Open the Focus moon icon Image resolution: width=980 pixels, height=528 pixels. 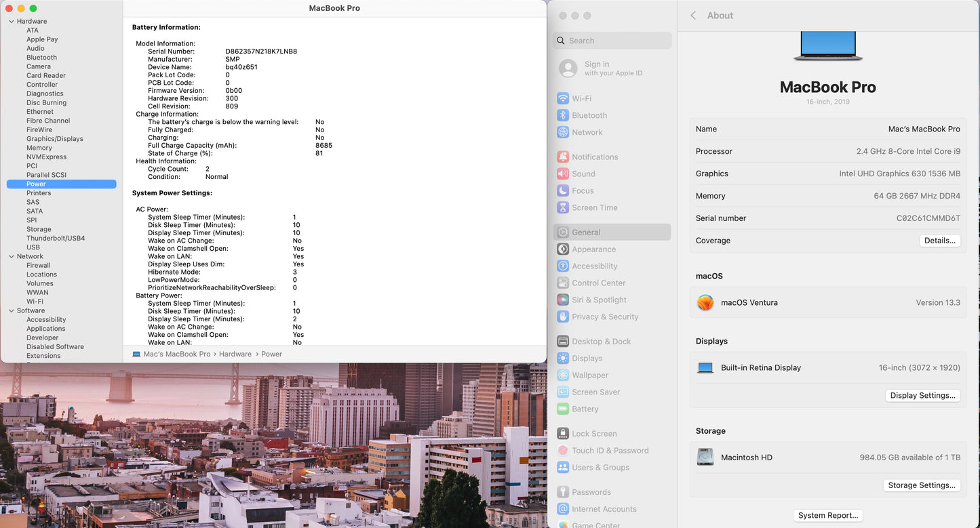(563, 191)
